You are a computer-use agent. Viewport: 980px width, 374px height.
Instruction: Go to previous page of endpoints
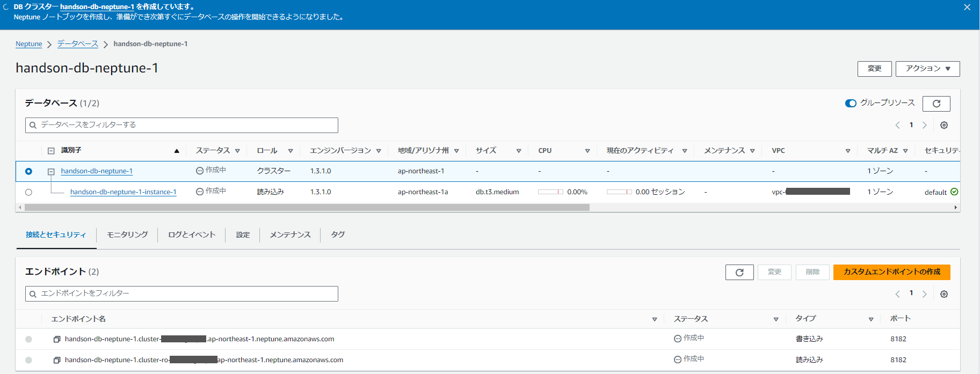pyautogui.click(x=897, y=294)
